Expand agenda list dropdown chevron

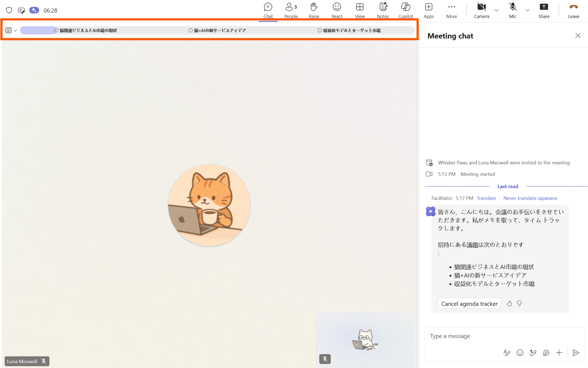click(16, 30)
